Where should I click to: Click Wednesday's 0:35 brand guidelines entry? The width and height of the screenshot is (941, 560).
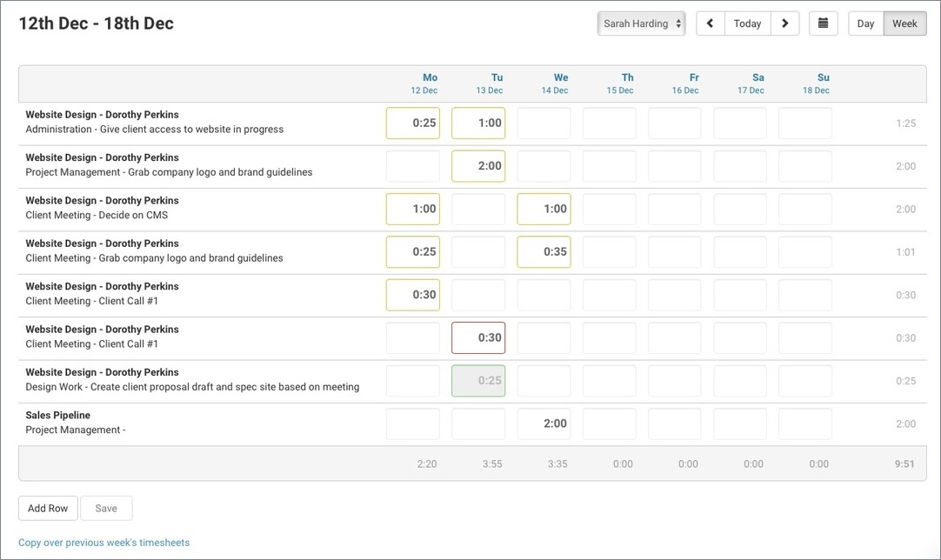544,251
